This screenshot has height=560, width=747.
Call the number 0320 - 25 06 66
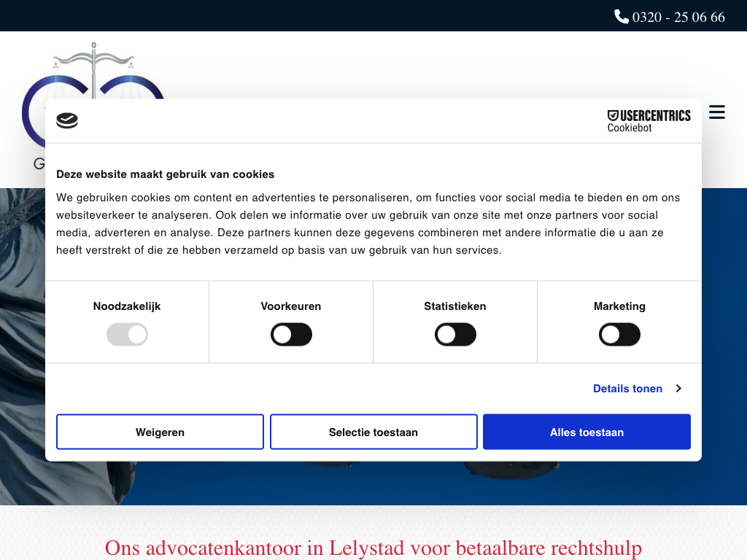[678, 17]
